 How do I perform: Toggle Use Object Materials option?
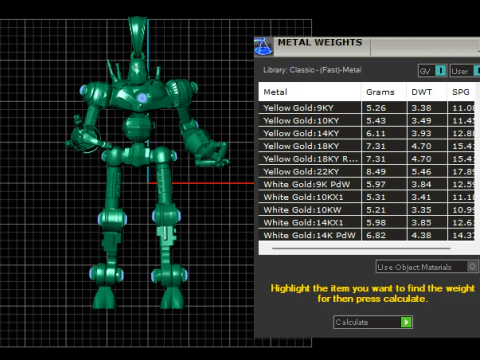[x=427, y=267]
